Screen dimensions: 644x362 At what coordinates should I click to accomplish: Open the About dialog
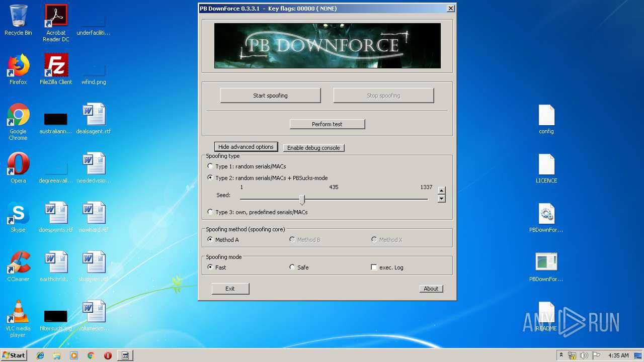coord(431,289)
